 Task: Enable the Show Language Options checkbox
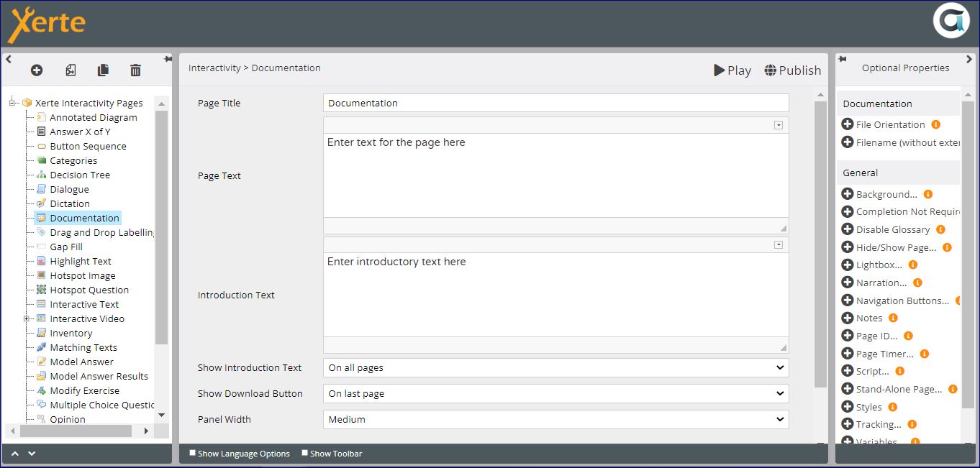click(x=192, y=453)
